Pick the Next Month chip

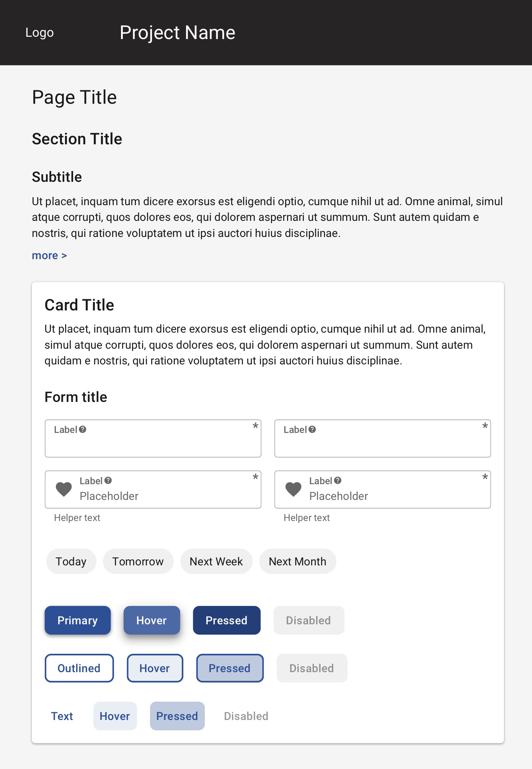pyautogui.click(x=297, y=562)
